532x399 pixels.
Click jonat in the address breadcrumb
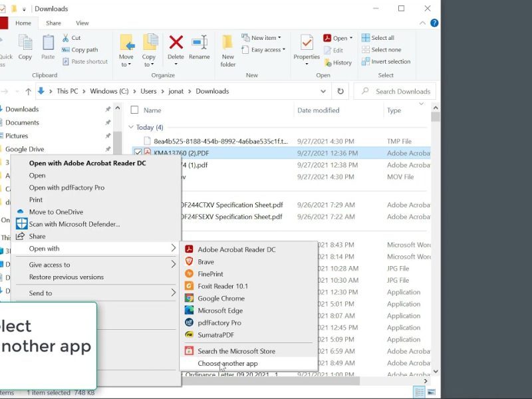click(x=176, y=91)
